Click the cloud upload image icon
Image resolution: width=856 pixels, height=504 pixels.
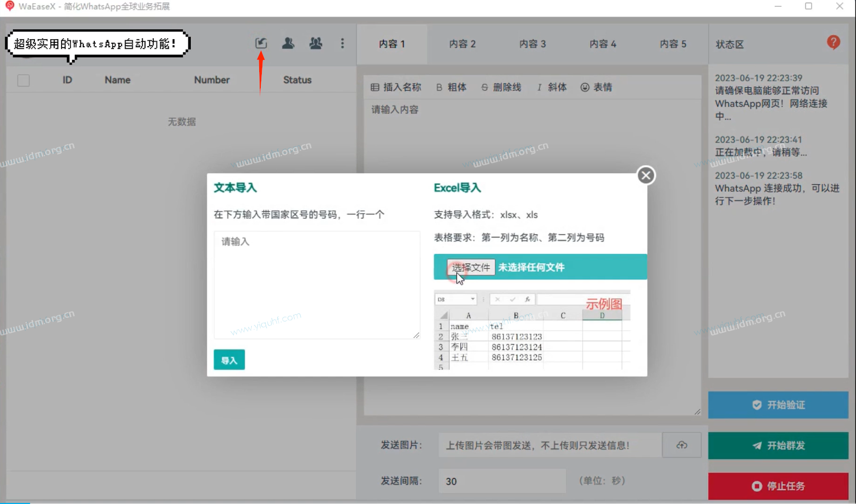pos(682,445)
